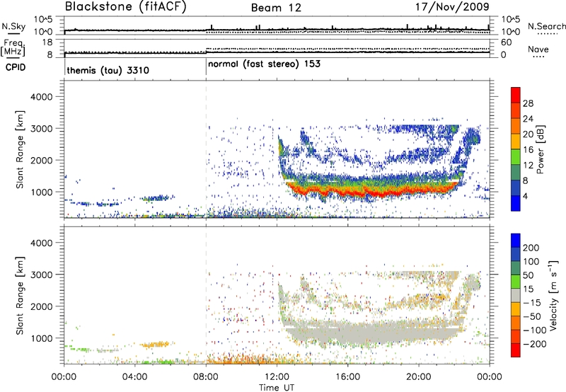Viewport: 566px width, 392px height.
Task: Select the "Time UT" axis title
Action: coord(277,387)
